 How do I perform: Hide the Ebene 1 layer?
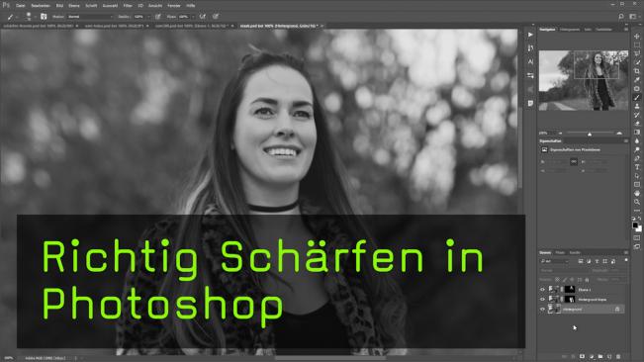[542, 290]
